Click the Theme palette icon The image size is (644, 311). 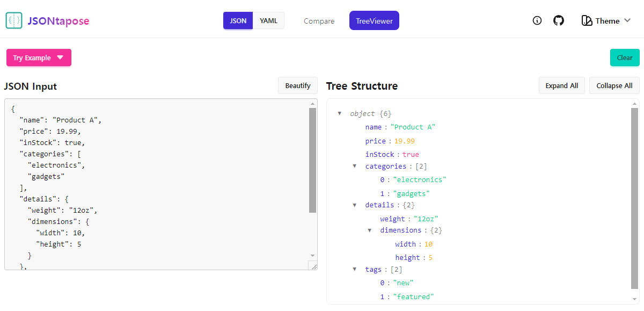click(587, 21)
